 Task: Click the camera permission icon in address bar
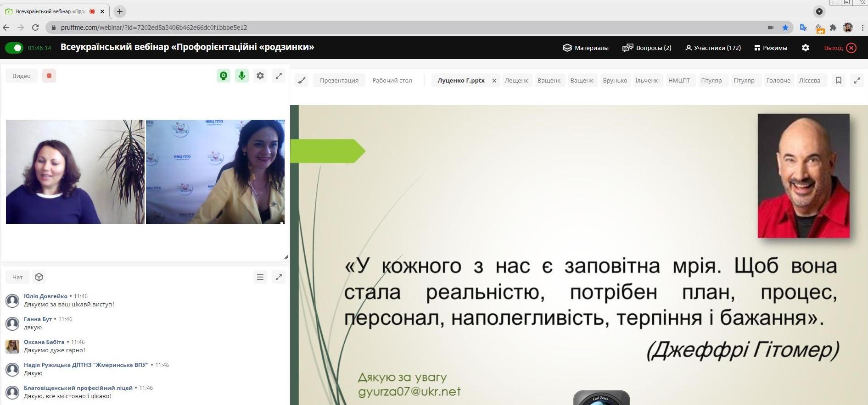[x=771, y=28]
